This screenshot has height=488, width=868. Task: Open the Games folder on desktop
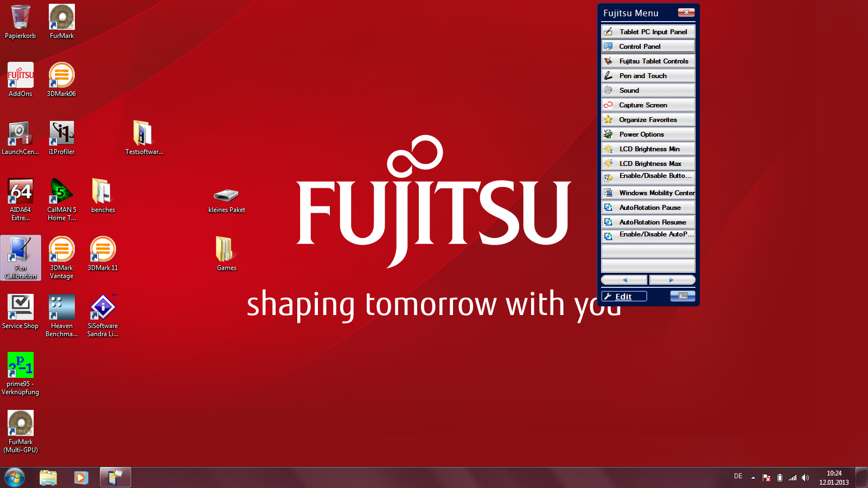226,254
